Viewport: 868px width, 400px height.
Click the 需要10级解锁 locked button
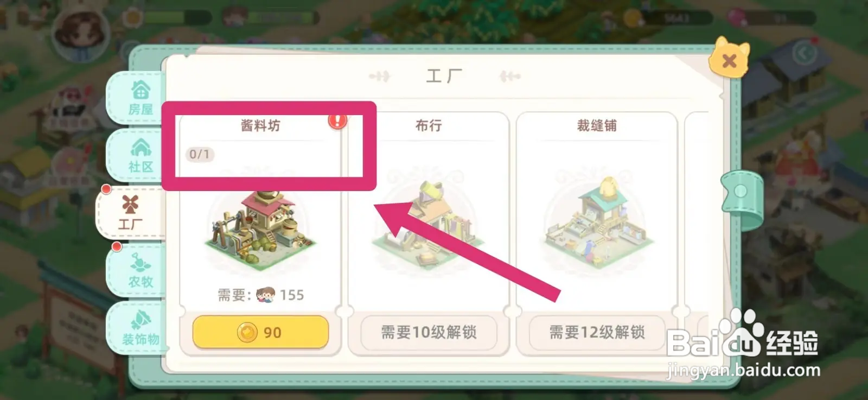429,332
